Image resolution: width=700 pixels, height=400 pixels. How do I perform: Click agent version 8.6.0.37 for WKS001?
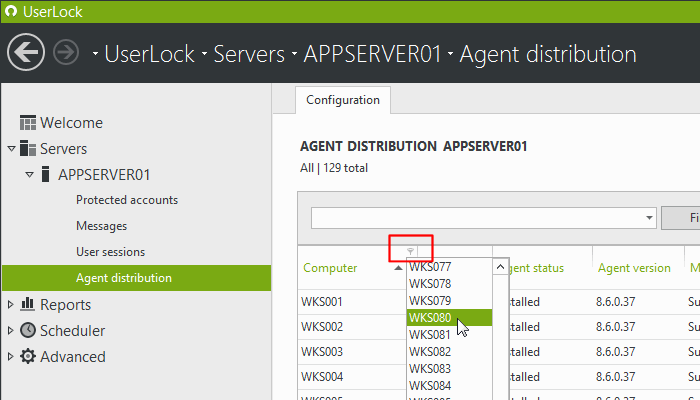pos(615,302)
